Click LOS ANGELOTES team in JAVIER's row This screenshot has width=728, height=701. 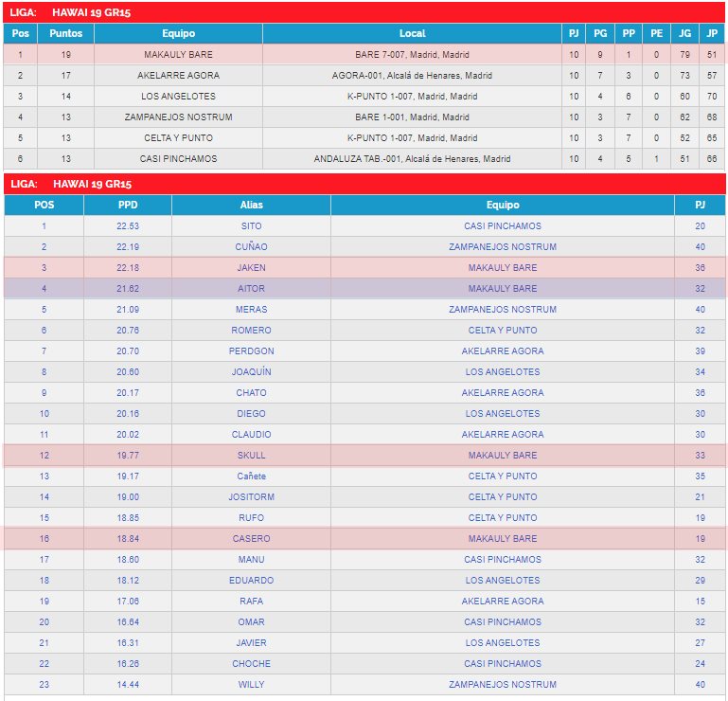coord(503,643)
